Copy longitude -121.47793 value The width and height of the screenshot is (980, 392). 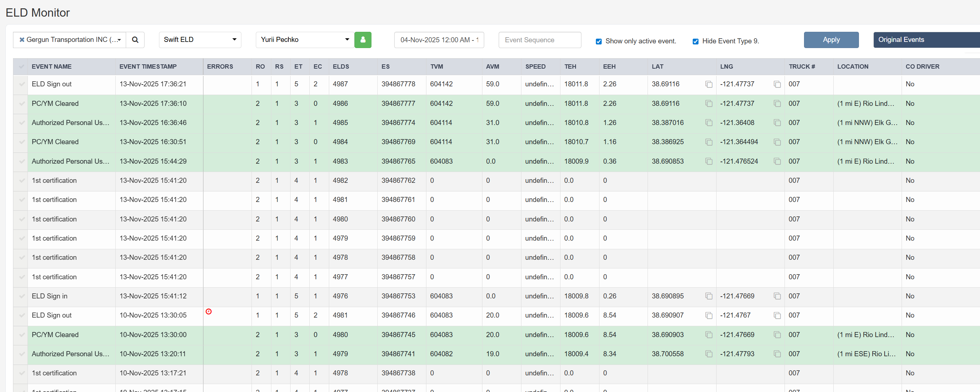coord(777,354)
